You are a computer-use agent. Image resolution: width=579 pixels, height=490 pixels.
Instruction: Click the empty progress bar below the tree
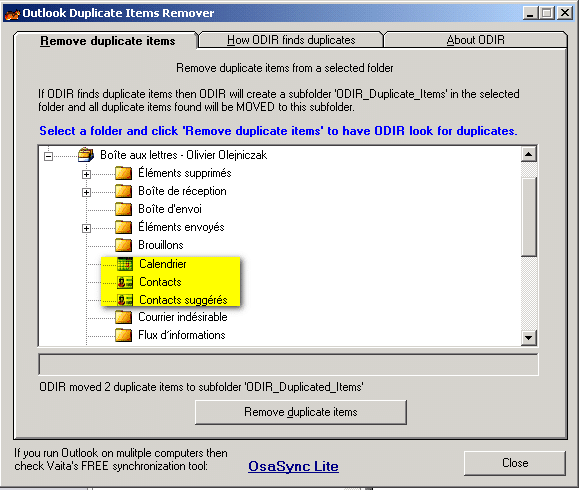click(288, 365)
